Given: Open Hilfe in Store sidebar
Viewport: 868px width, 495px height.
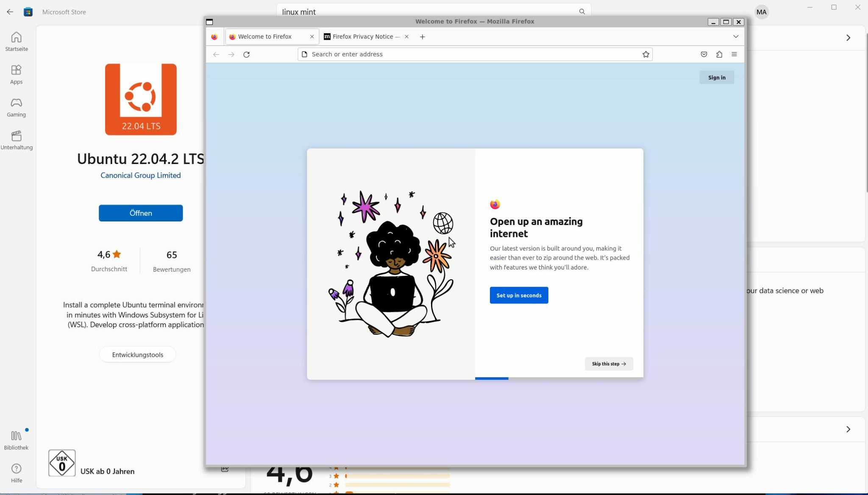Looking at the screenshot, I should click(x=16, y=473).
